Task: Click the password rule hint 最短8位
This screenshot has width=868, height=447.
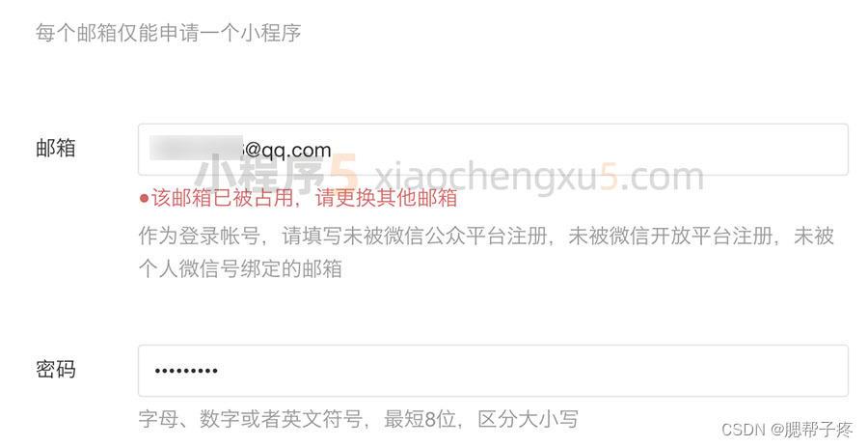Action: coord(420,419)
